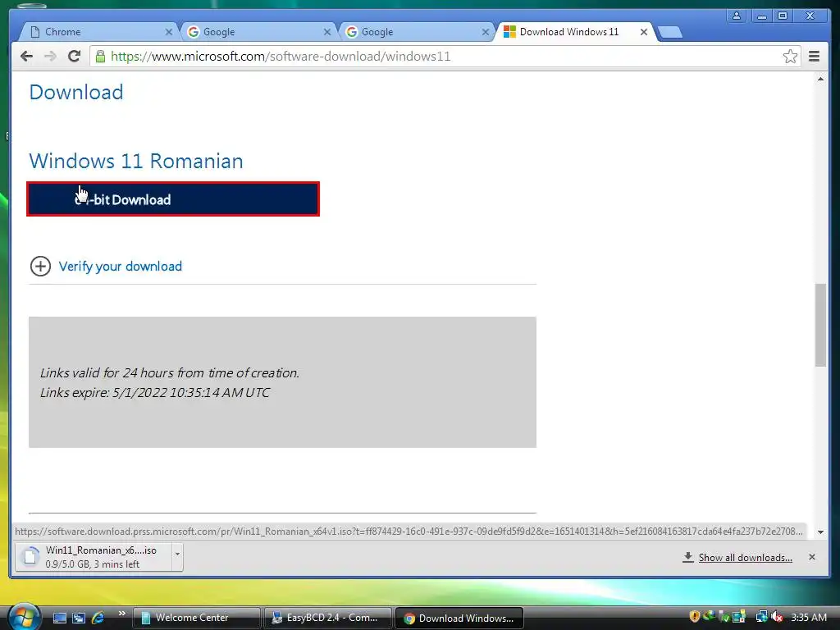This screenshot has width=840, height=630.
Task: Open the Win11_Romanian iso download item
Action: coord(94,557)
